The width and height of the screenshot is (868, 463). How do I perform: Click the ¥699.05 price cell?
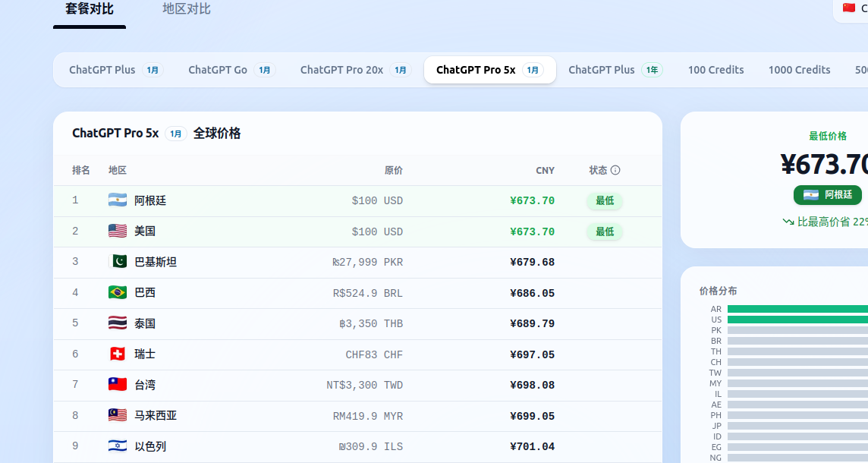[x=532, y=416]
